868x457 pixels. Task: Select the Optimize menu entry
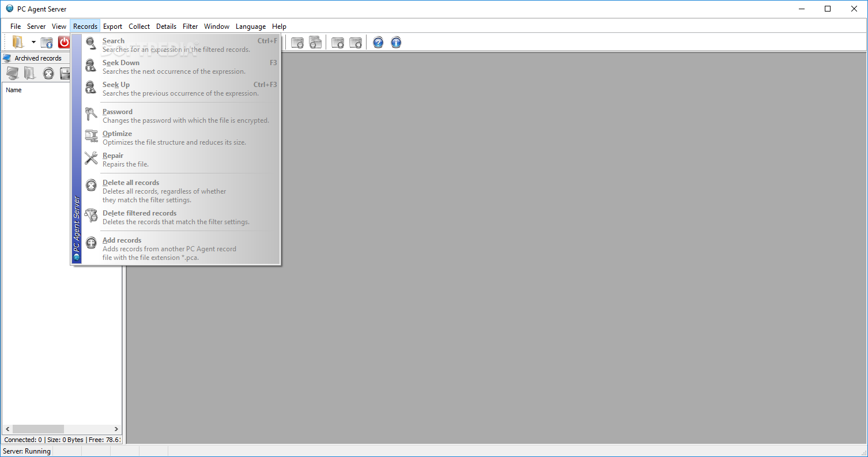[181, 138]
